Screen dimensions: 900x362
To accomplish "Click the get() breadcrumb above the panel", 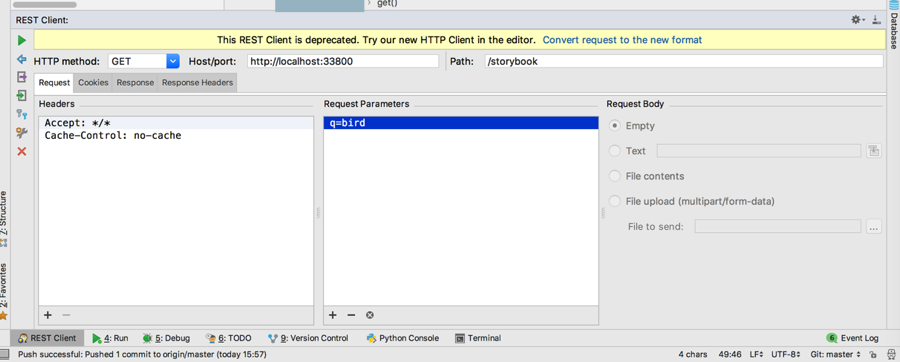I will point(387,3).
